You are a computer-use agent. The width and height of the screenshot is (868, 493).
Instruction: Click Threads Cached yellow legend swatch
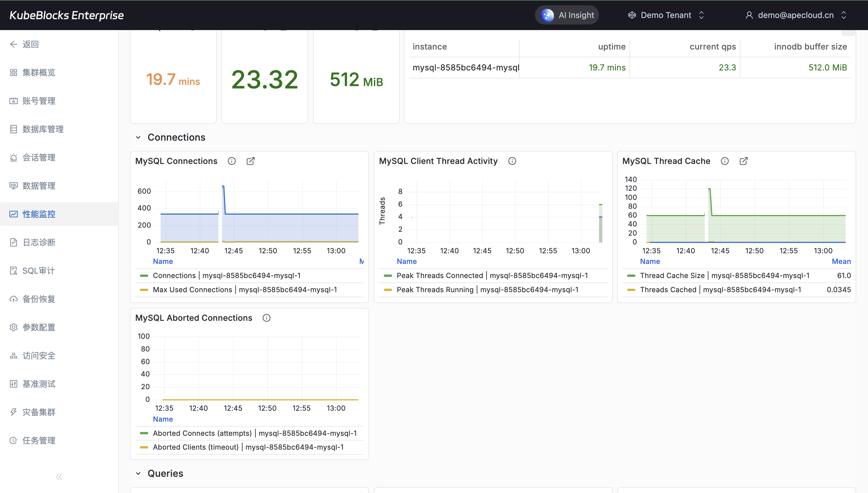tap(631, 290)
